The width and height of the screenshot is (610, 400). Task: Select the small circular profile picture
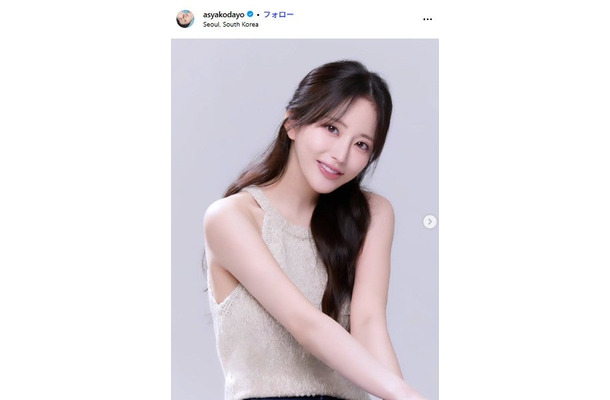coord(185,19)
